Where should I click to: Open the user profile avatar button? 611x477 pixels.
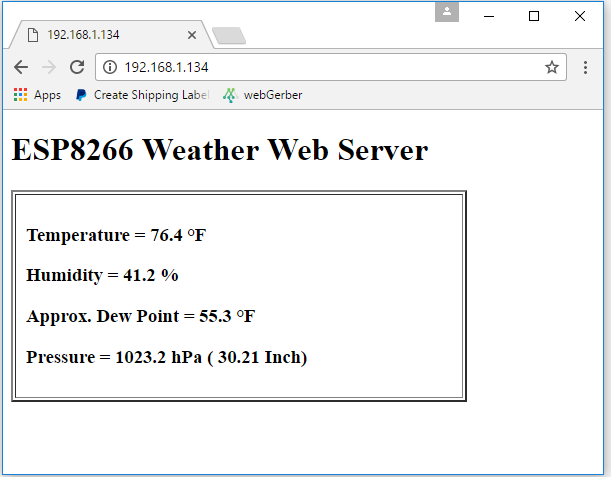coord(447,11)
